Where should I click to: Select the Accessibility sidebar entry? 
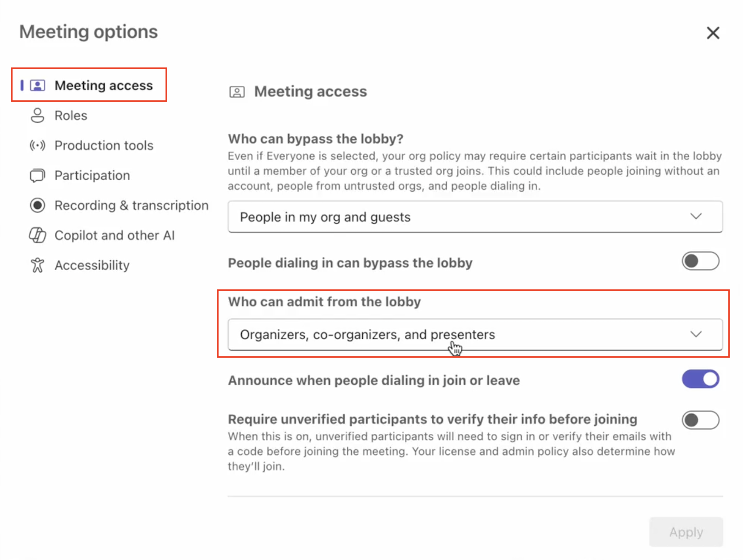click(92, 265)
